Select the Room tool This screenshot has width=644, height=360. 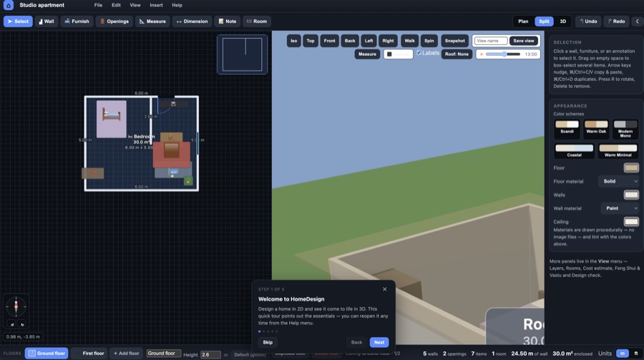coord(257,21)
